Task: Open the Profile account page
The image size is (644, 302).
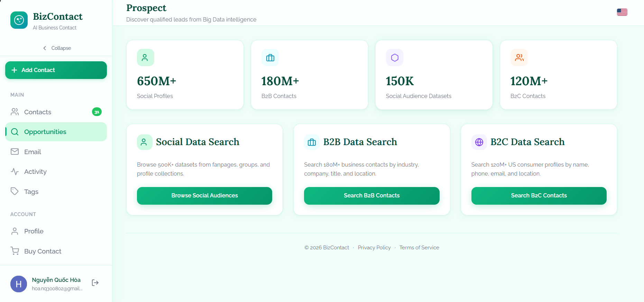Action: 56,231
